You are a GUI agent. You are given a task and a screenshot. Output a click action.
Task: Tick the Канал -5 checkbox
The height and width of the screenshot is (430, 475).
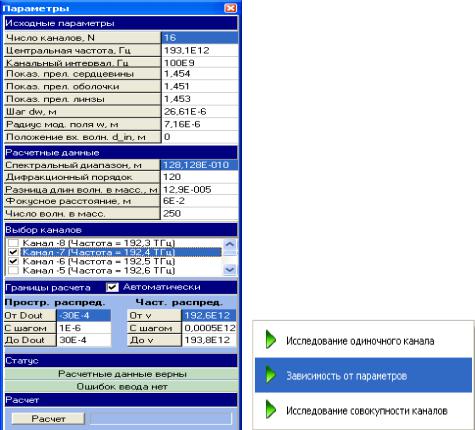tap(13, 270)
